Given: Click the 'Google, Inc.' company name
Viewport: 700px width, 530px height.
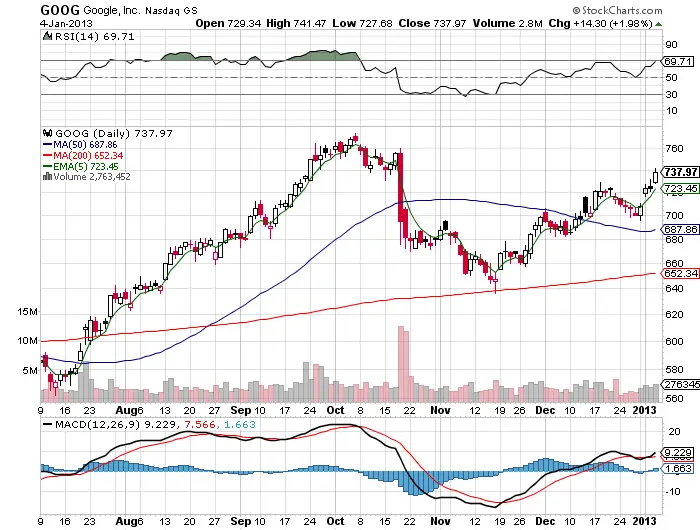Looking at the screenshot, I should tap(111, 10).
